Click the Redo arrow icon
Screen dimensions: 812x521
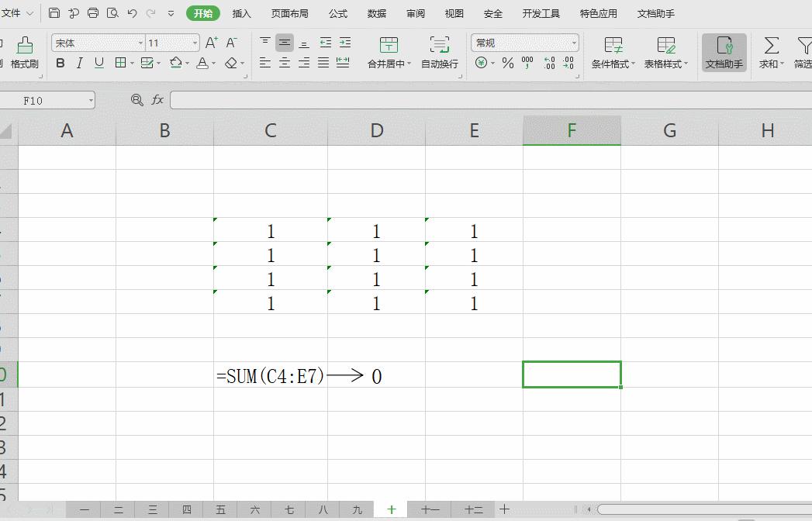(150, 13)
